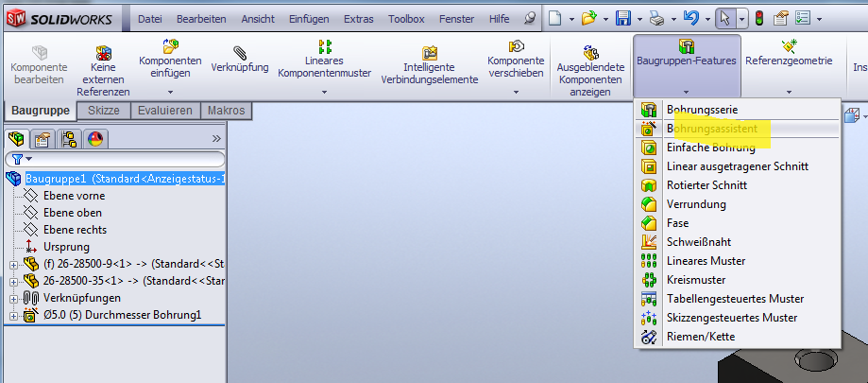Switch to the Skizze tab
The image size is (868, 383).
[104, 111]
